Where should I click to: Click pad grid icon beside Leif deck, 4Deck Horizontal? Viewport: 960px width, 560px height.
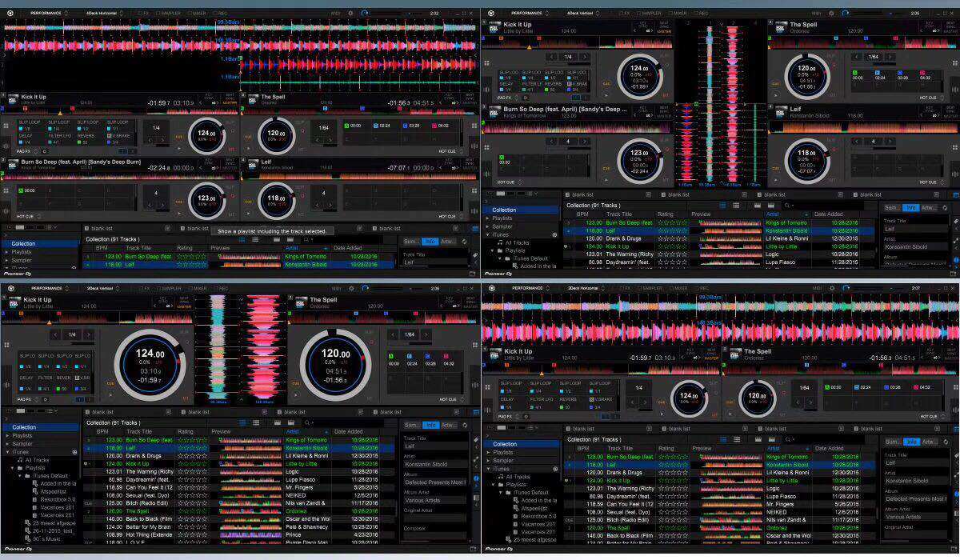[475, 190]
